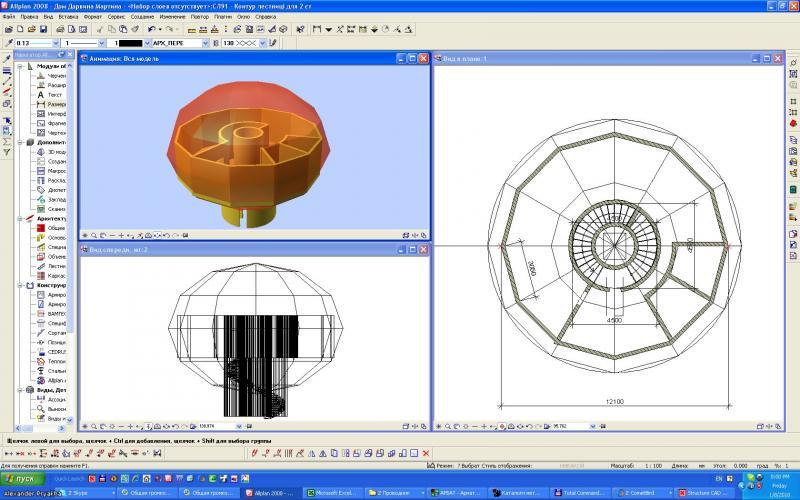Open the Windows Start button пуск
This screenshot has height=500, width=800.
coord(22,479)
